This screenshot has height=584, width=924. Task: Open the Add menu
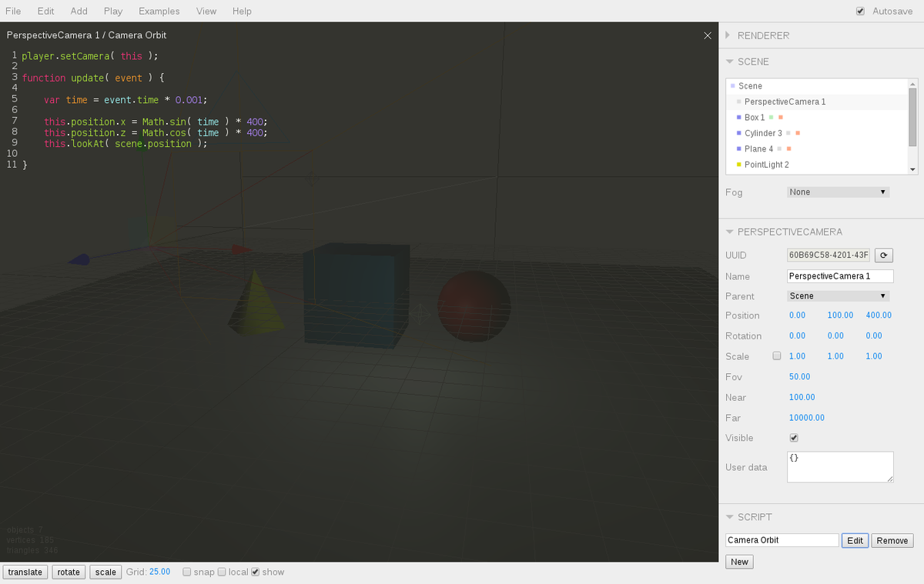tap(79, 11)
